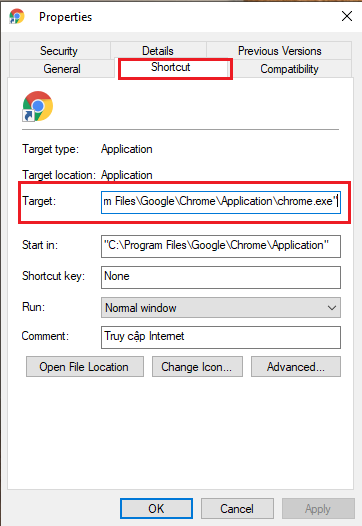Switch to the Security tab
Screen dimensions: 362x526
click(x=59, y=51)
